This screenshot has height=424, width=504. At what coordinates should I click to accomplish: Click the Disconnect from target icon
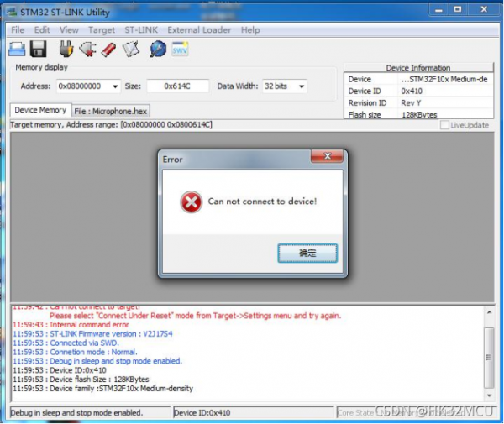point(87,50)
